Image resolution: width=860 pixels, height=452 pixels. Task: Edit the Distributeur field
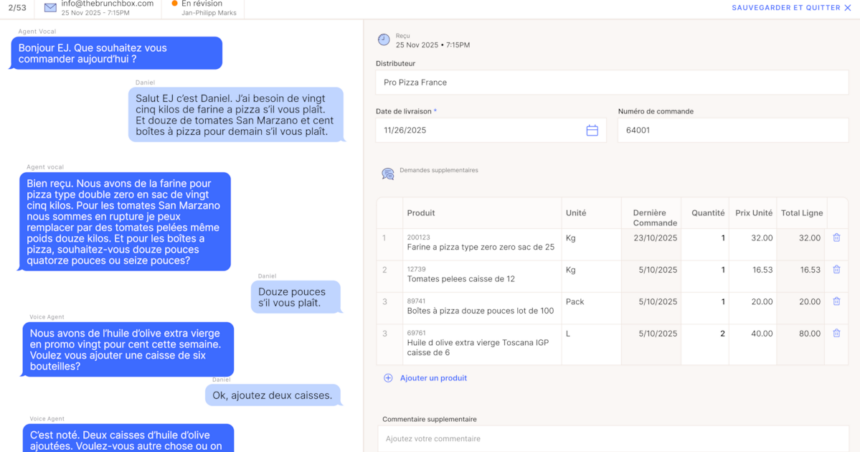612,82
